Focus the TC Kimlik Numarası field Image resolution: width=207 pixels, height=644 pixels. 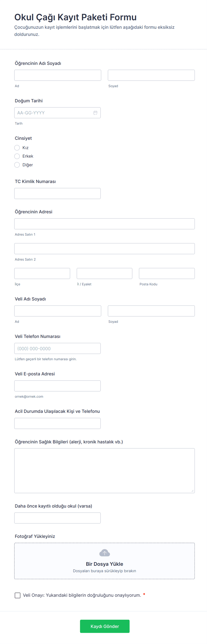[x=57, y=193]
